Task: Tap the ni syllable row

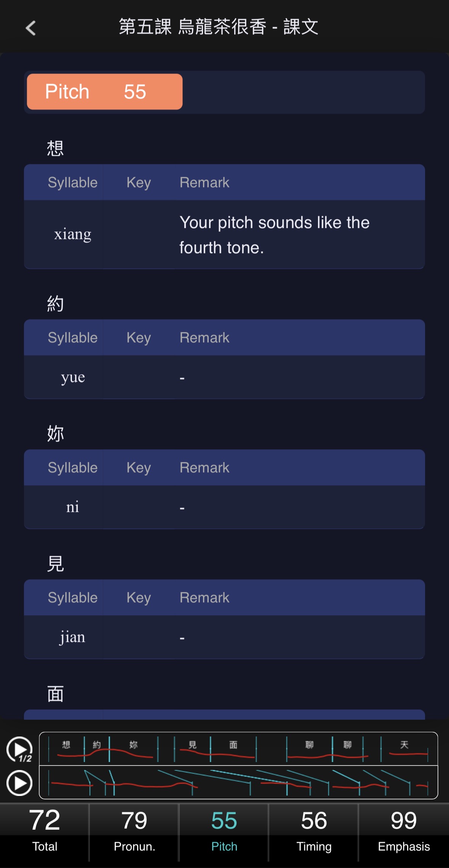Action: coord(224,507)
